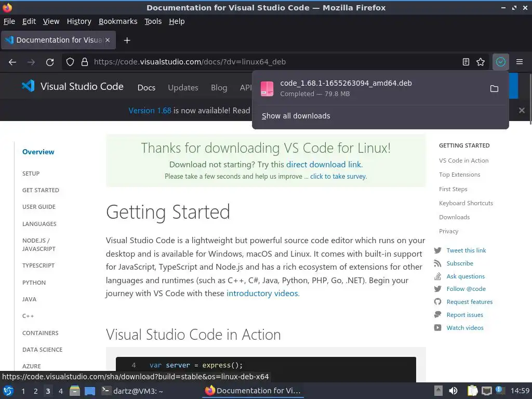Expand the PYTHON sidebar section
The width and height of the screenshot is (532, 399).
pos(34,283)
